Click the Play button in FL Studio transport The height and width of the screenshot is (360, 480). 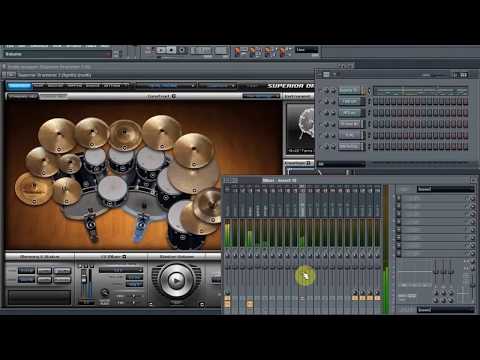pyautogui.click(x=161, y=50)
